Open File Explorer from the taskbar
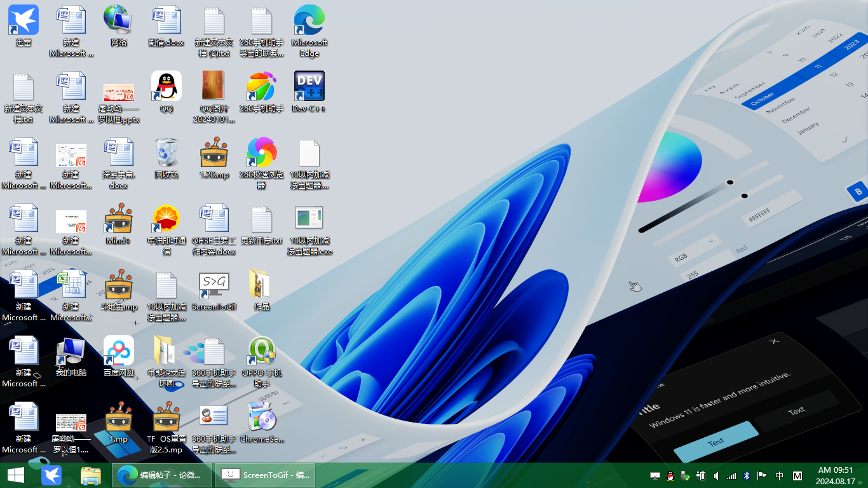This screenshot has height=488, width=868. coord(91,475)
